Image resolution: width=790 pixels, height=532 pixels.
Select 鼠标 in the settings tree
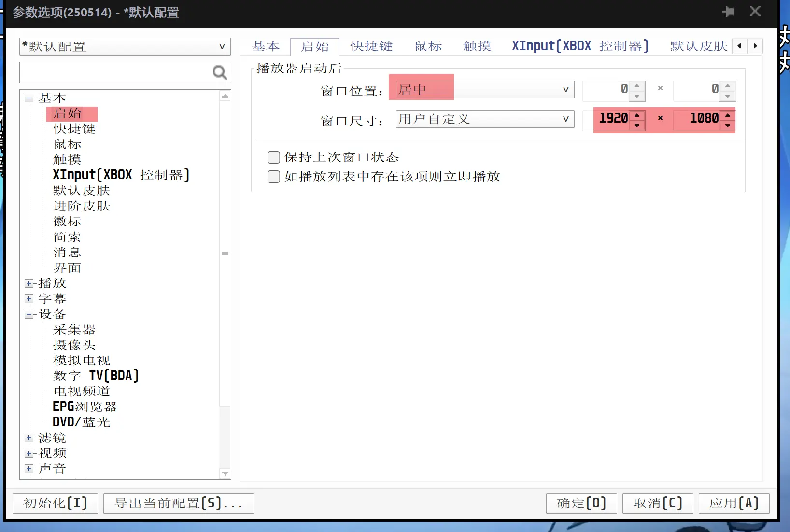pos(67,144)
